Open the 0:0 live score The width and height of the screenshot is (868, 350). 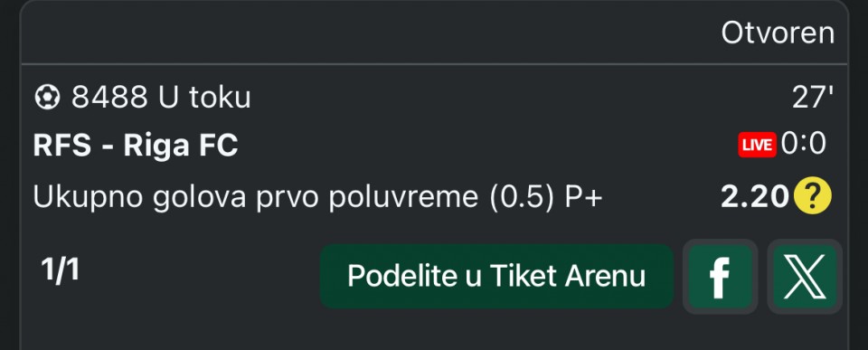point(803,144)
